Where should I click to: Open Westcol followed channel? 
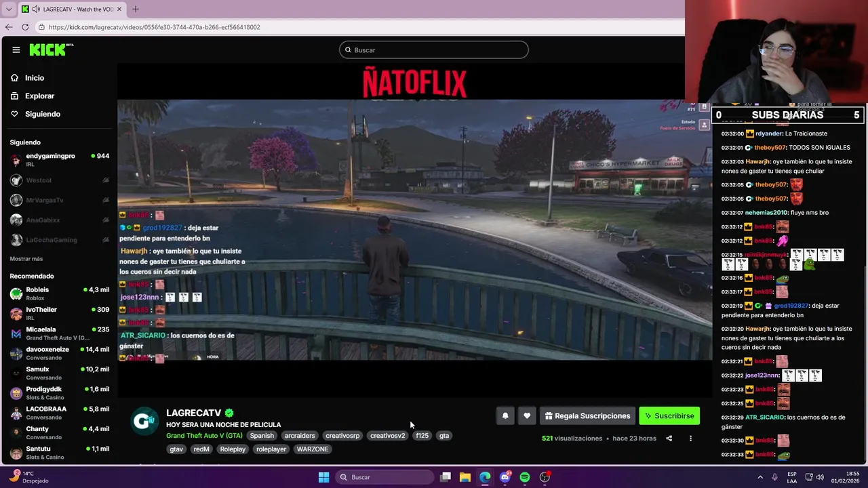pos(60,180)
